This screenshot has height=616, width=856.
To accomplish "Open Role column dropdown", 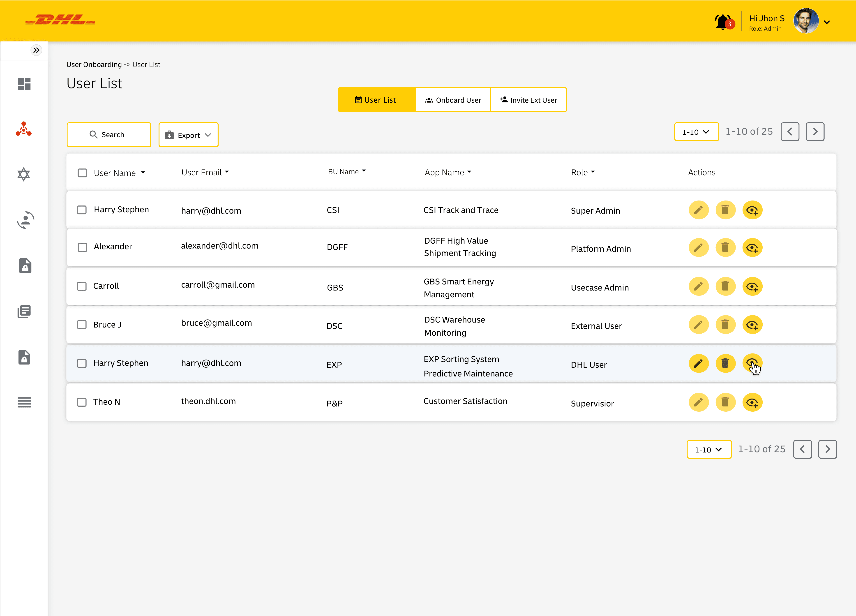I will pyautogui.click(x=593, y=172).
